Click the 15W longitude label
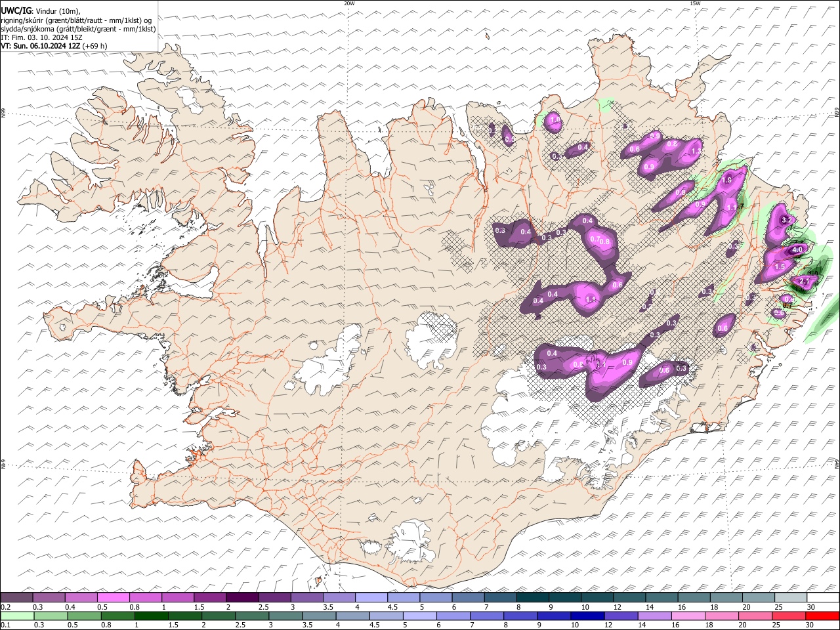Screen dimensions: 840x630 [x=695, y=3]
